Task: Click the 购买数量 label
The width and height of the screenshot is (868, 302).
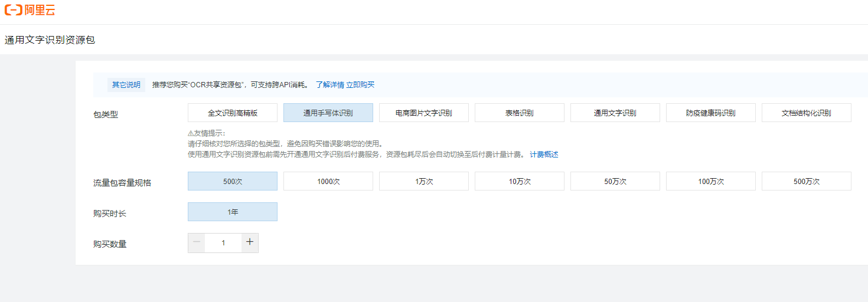Action: (110, 244)
